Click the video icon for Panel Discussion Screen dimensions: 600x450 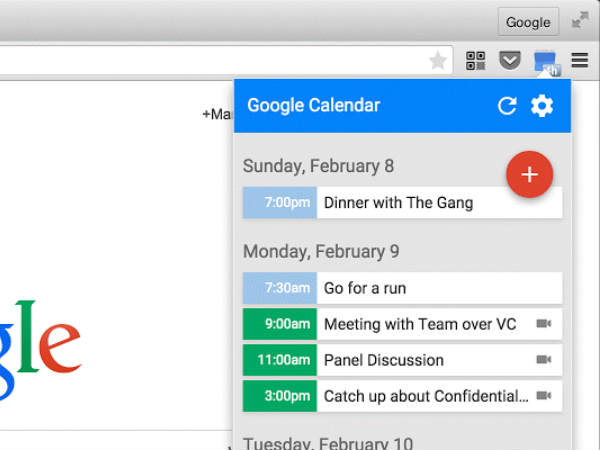(544, 360)
